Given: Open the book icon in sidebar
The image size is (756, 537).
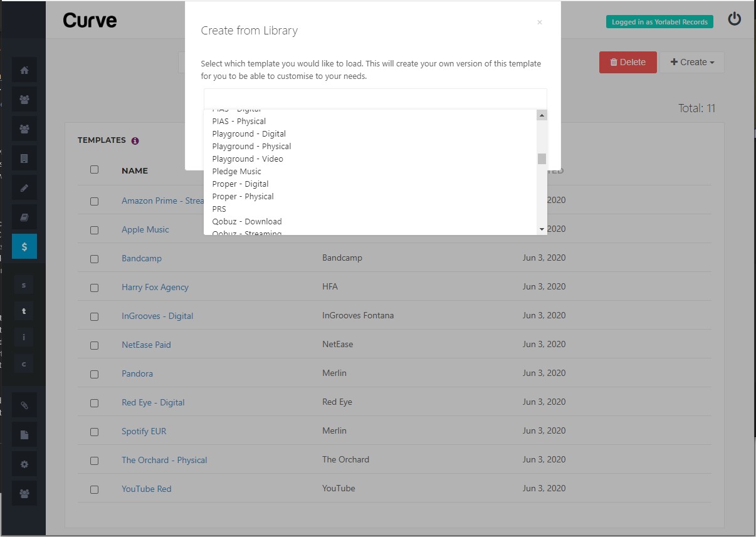Looking at the screenshot, I should (24, 217).
